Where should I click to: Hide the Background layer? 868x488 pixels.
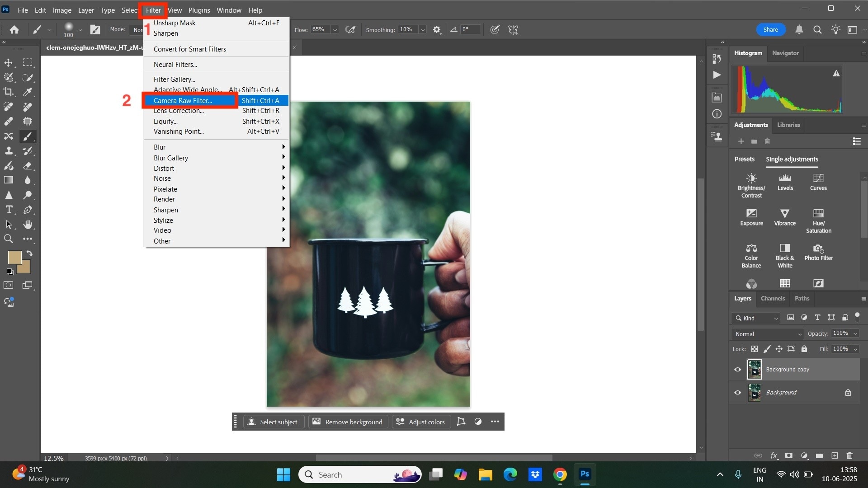pyautogui.click(x=738, y=393)
